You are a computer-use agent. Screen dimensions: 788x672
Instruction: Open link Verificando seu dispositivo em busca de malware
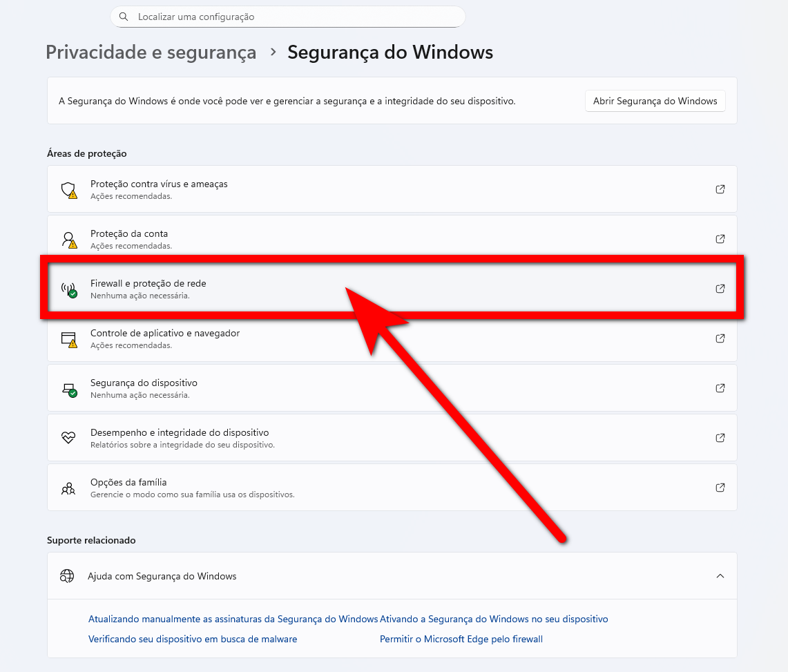pyautogui.click(x=193, y=640)
